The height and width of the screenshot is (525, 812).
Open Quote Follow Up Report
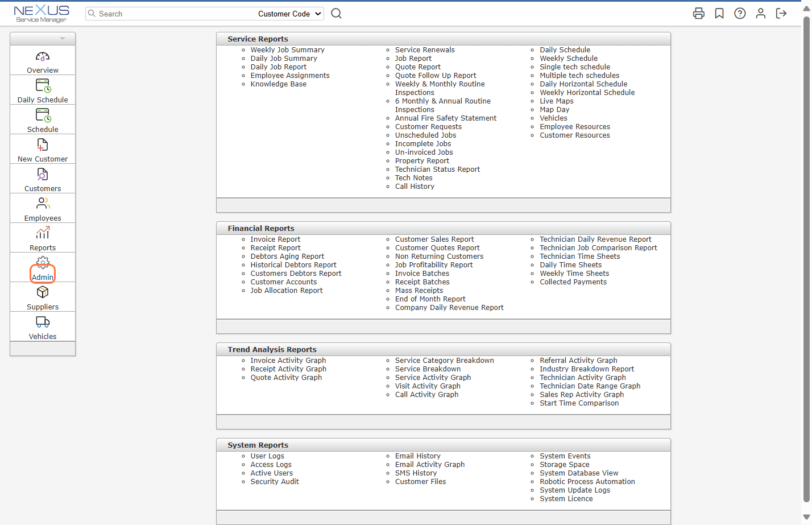coord(436,76)
